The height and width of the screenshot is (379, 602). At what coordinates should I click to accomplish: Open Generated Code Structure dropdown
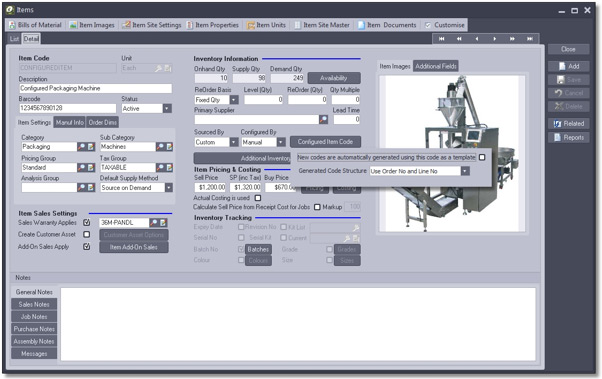[x=465, y=171]
